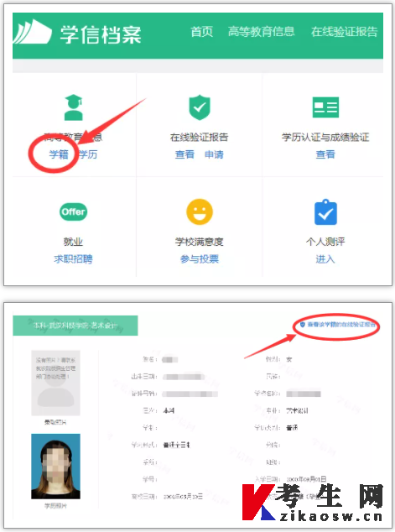Open 在线验证报告 in the top navigation
The height and width of the screenshot is (532, 395).
click(x=344, y=32)
